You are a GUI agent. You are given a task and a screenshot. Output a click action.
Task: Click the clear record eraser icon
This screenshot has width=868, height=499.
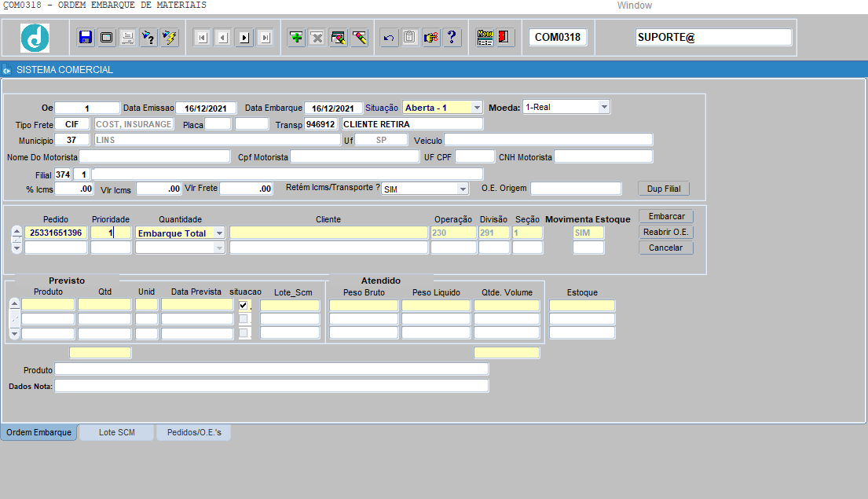click(x=359, y=38)
